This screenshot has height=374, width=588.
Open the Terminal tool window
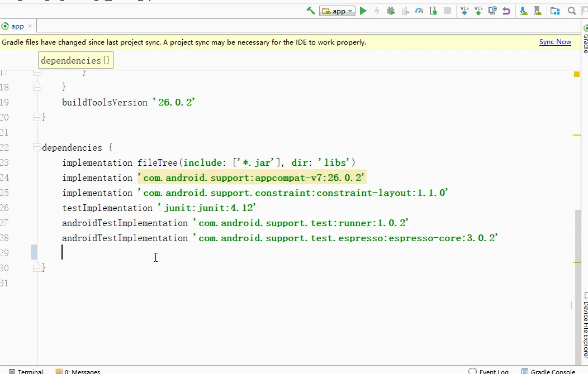[26, 371]
